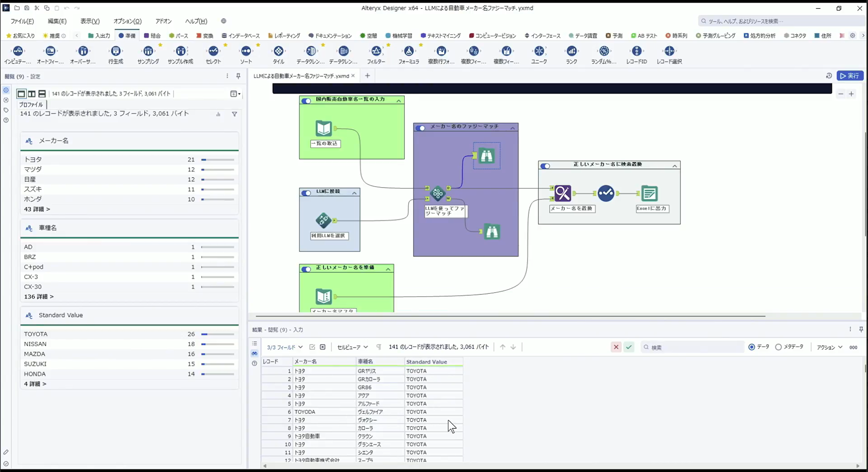Select the ランク tool icon
868x472 pixels.
[x=572, y=51]
